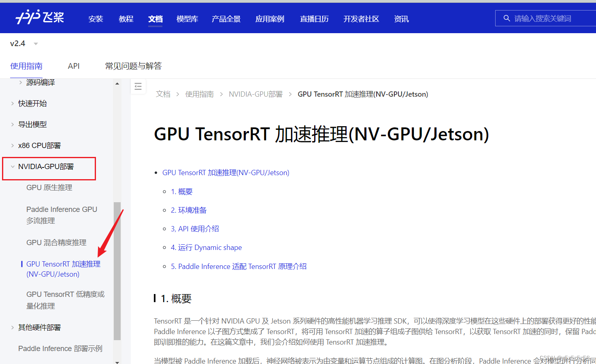The height and width of the screenshot is (364, 596).
Task: Open the v2.4 version dropdown
Action: coord(24,44)
